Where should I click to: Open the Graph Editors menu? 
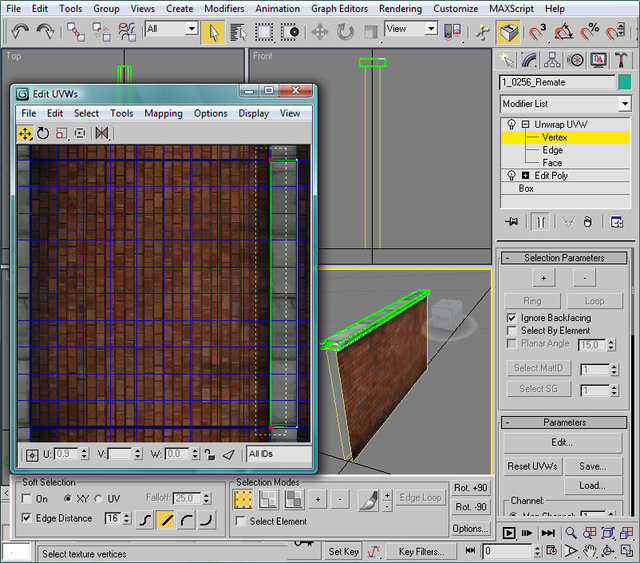point(339,8)
